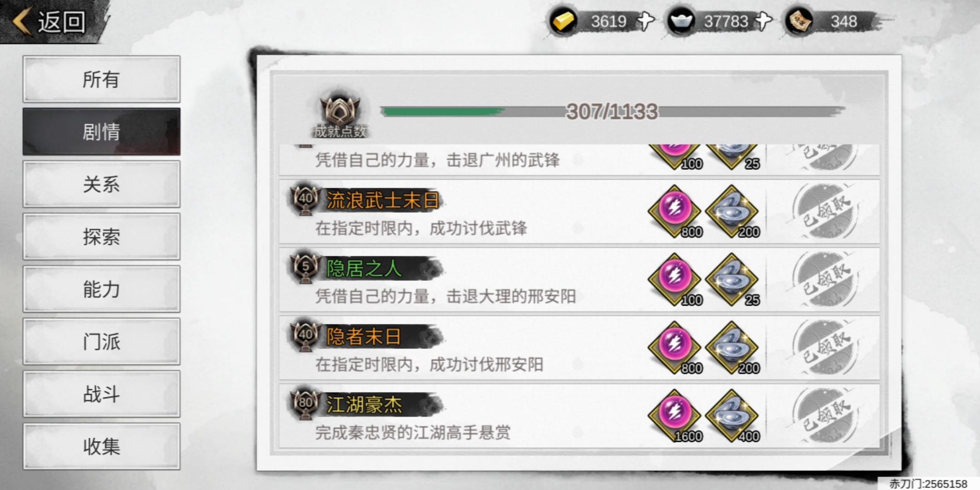Tap the silver sycee currency icon
Image resolution: width=980 pixels, height=490 pixels.
tap(681, 21)
